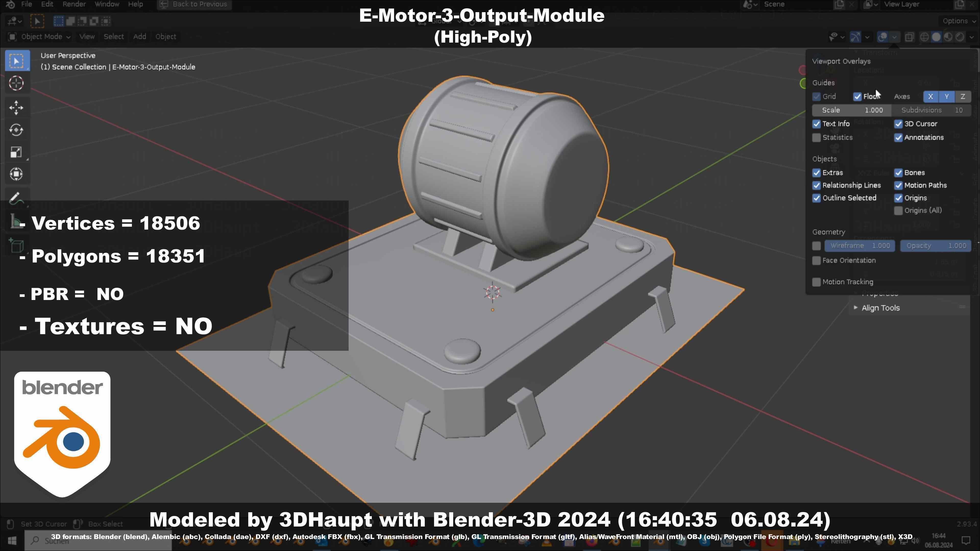The width and height of the screenshot is (980, 551).
Task: Toggle X-Ray mode icon
Action: [909, 37]
